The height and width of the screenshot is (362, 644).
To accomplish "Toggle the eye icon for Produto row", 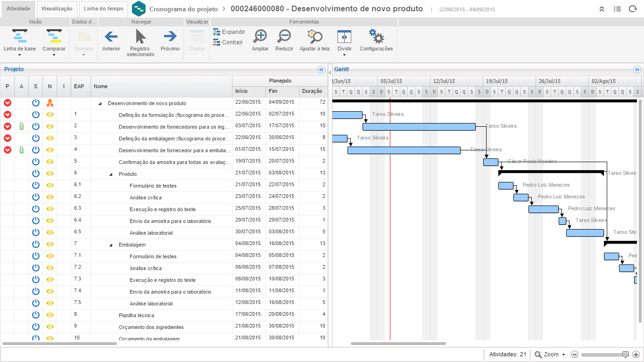I will 50,173.
